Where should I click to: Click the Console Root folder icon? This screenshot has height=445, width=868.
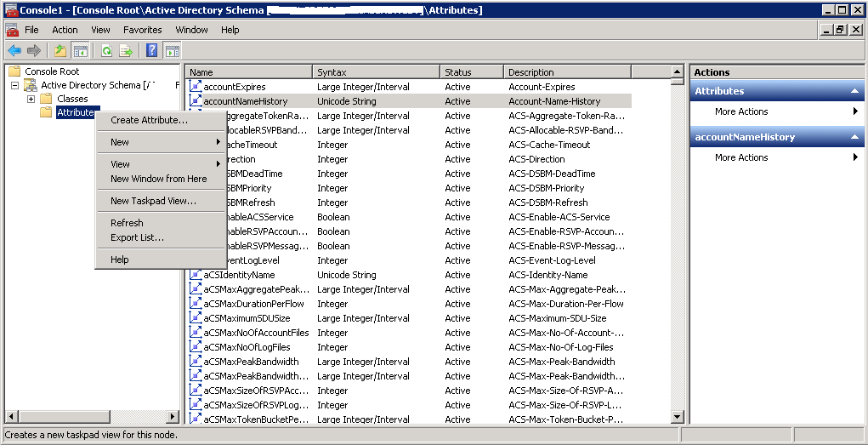point(14,71)
